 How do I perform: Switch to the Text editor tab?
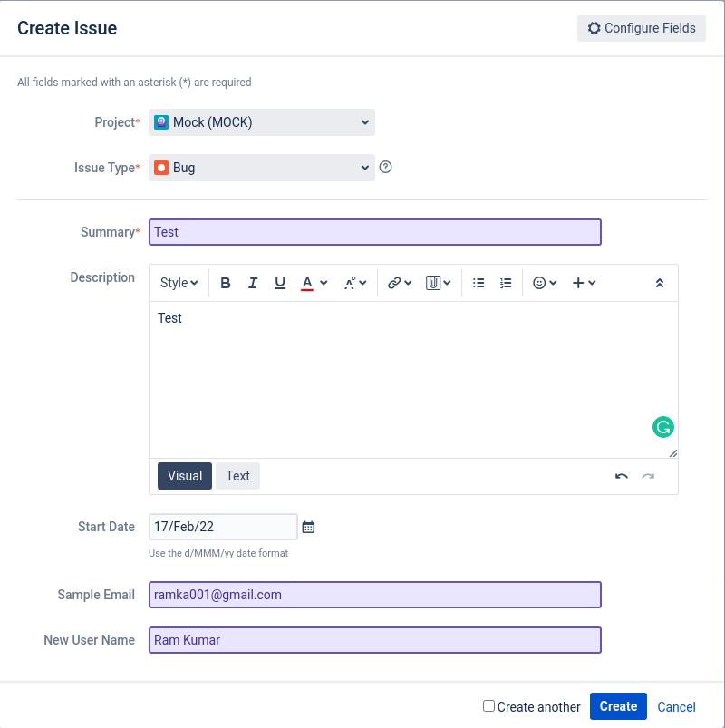237,476
